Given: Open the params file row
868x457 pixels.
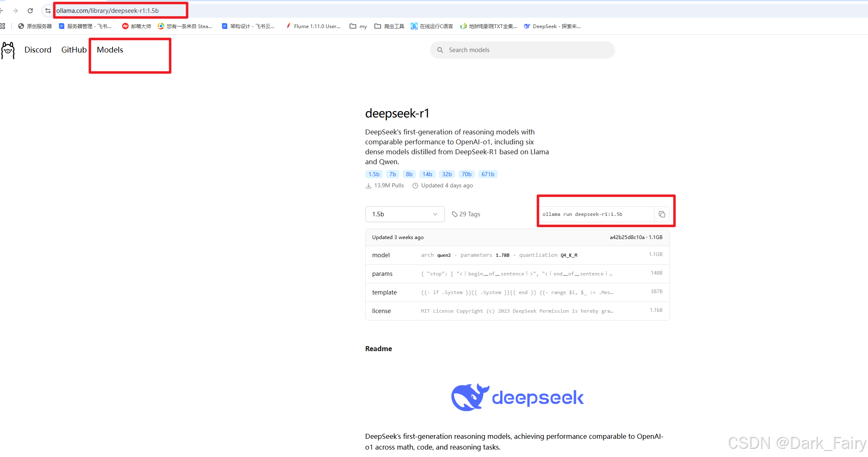Looking at the screenshot, I should click(x=517, y=274).
